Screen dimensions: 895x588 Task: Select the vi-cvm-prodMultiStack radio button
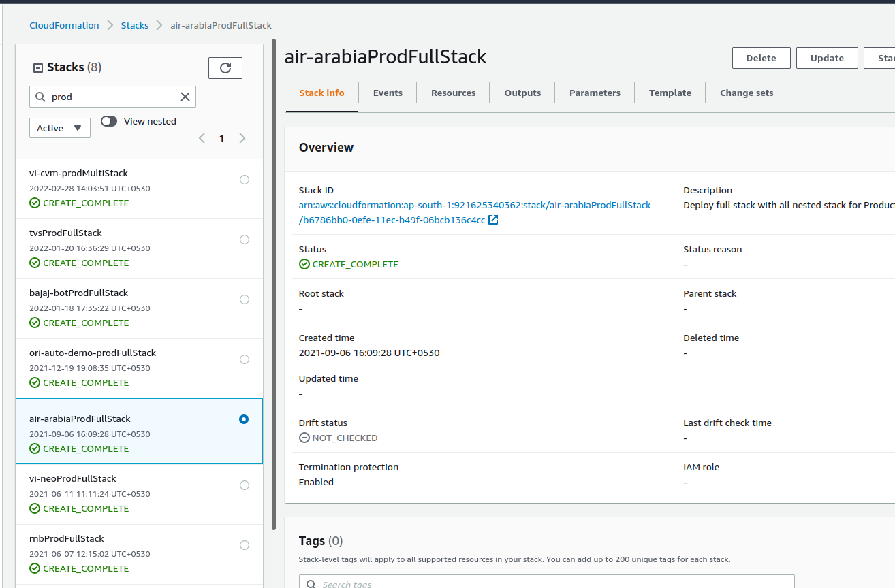[245, 180]
